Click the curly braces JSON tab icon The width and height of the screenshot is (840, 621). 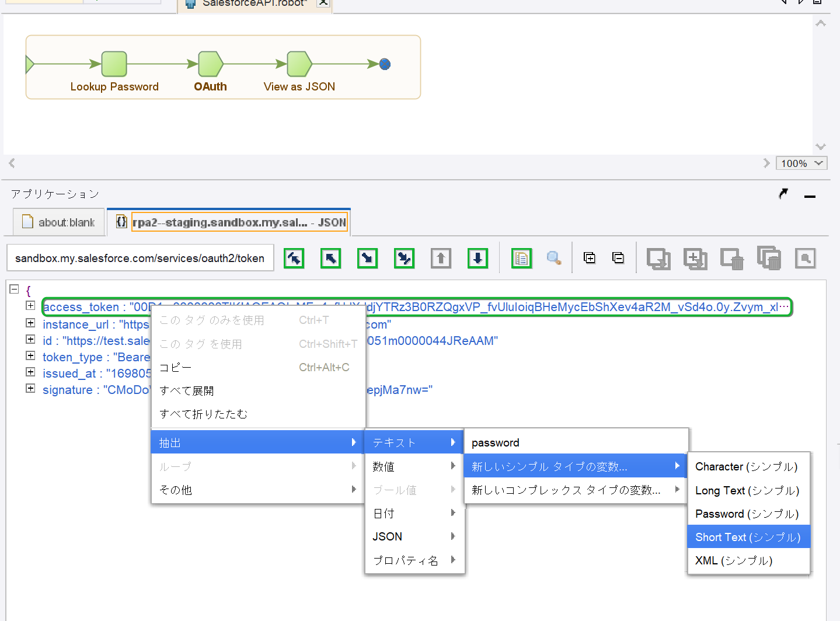coord(121,222)
